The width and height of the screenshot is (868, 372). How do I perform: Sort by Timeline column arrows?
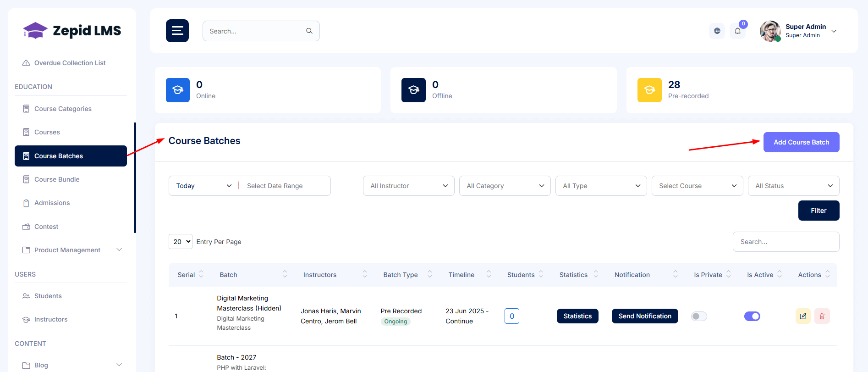coord(489,274)
